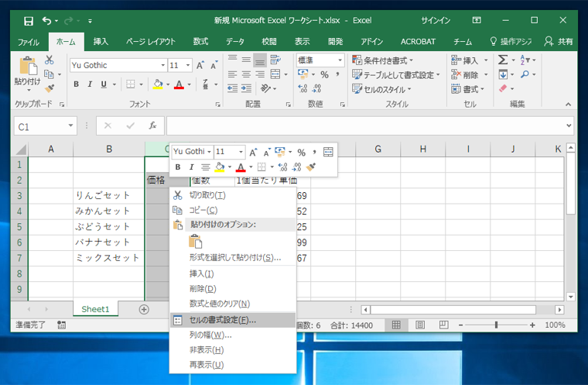Click the ribbon Format (書式) cells button
Viewport: 588px width, 385px height.
(x=468, y=89)
